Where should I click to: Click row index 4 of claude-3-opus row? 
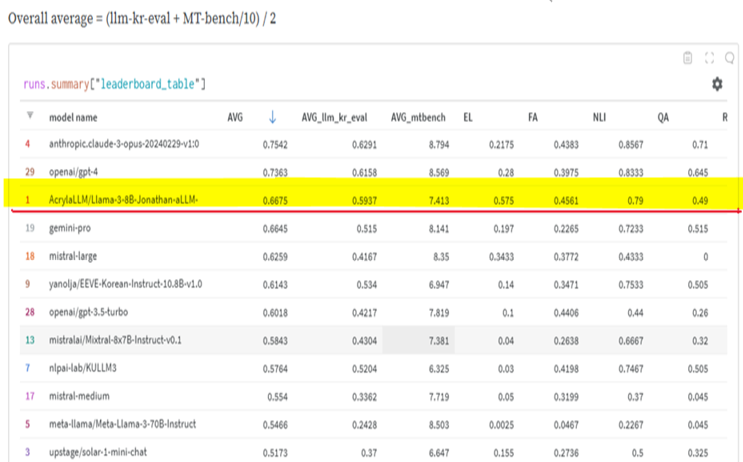click(x=27, y=144)
